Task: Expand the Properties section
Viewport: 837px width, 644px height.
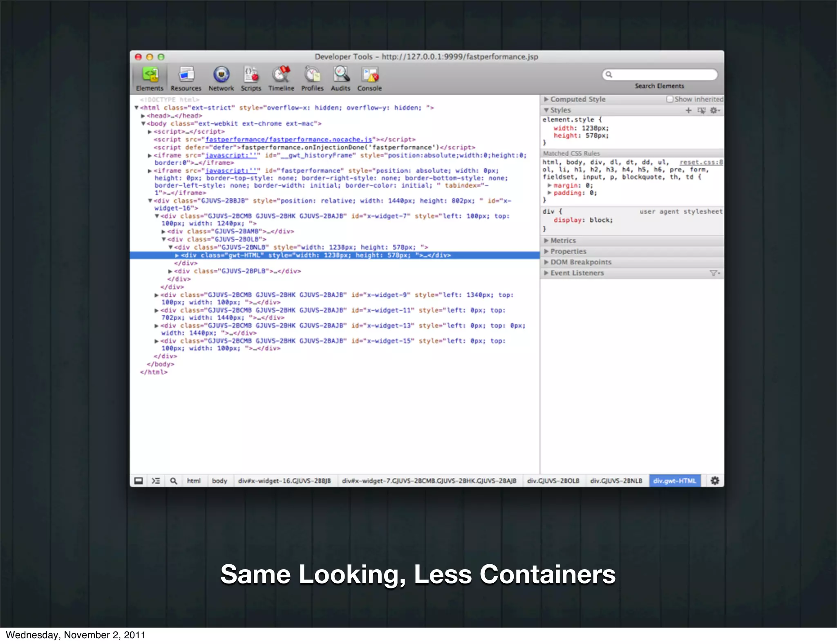Action: 546,251
